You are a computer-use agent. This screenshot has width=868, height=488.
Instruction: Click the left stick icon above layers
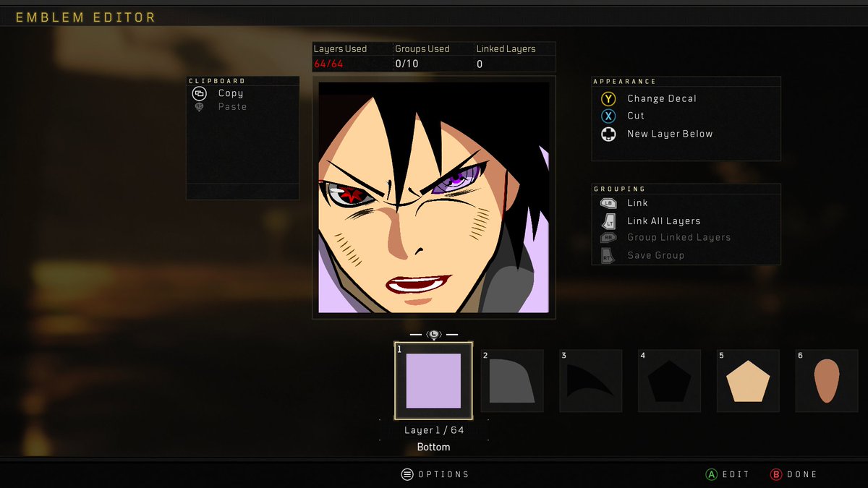[x=433, y=335]
